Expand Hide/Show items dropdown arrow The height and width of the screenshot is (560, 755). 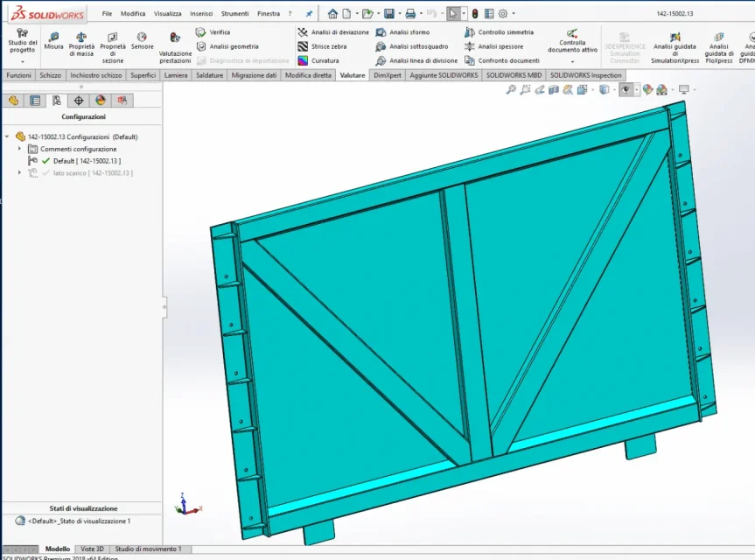click(637, 89)
